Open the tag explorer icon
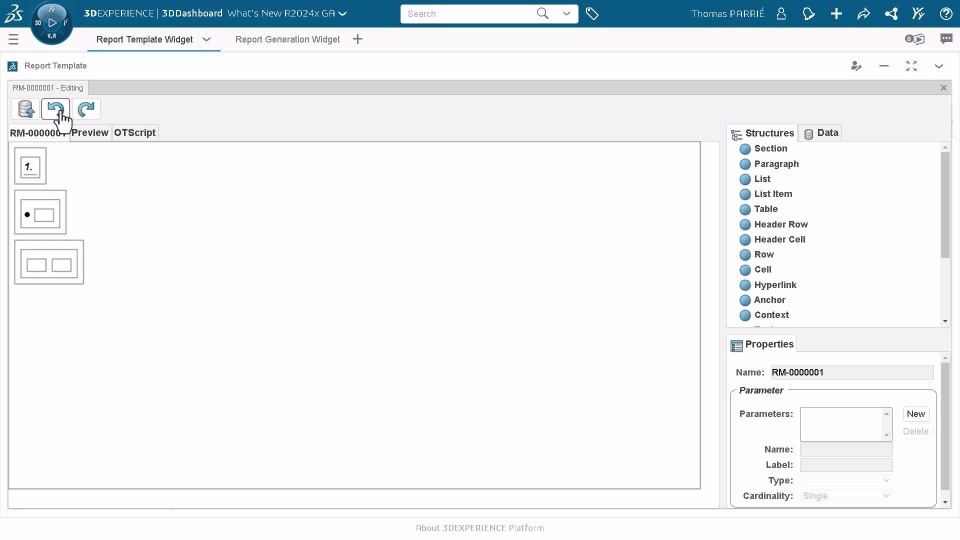Screen dimensions: 960x540 point(592,13)
